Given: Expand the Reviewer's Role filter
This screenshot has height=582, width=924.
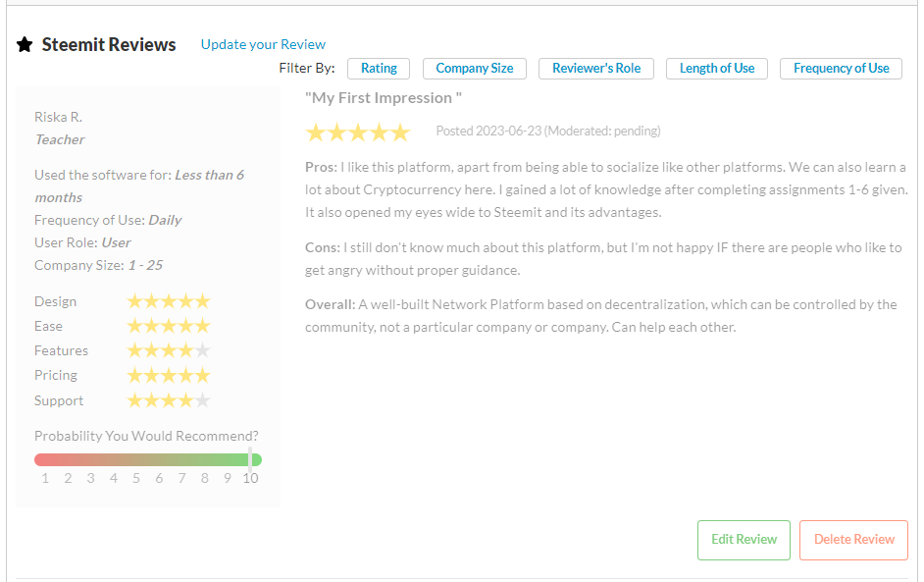Looking at the screenshot, I should tap(596, 69).
